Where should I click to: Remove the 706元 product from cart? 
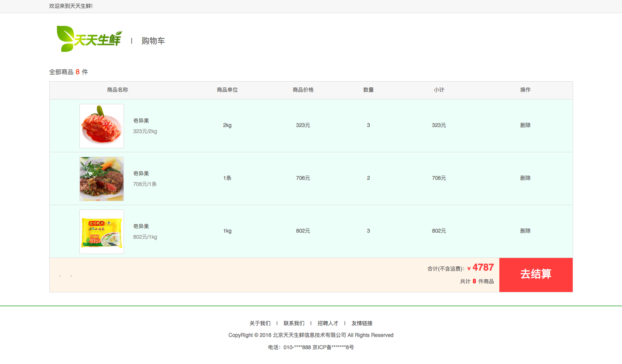[x=525, y=178]
